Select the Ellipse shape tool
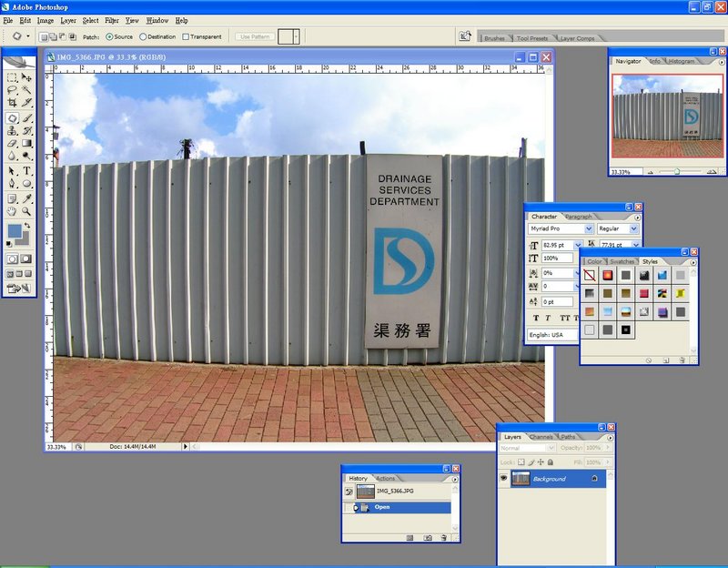The image size is (728, 568). tap(26, 184)
